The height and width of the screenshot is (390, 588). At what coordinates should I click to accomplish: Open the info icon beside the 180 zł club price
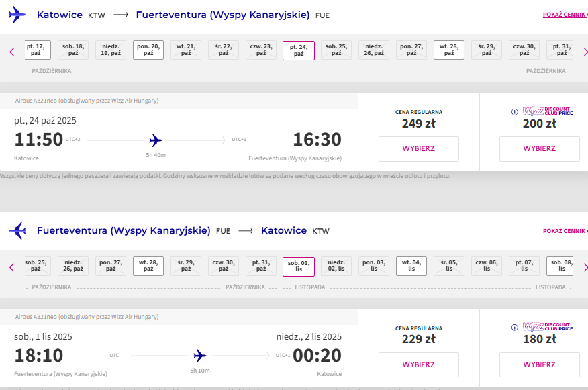[514, 328]
